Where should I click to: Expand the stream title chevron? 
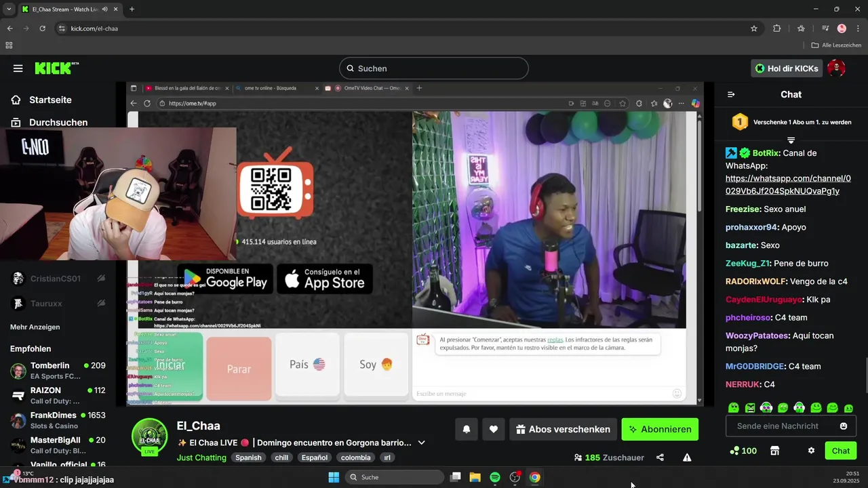(421, 443)
